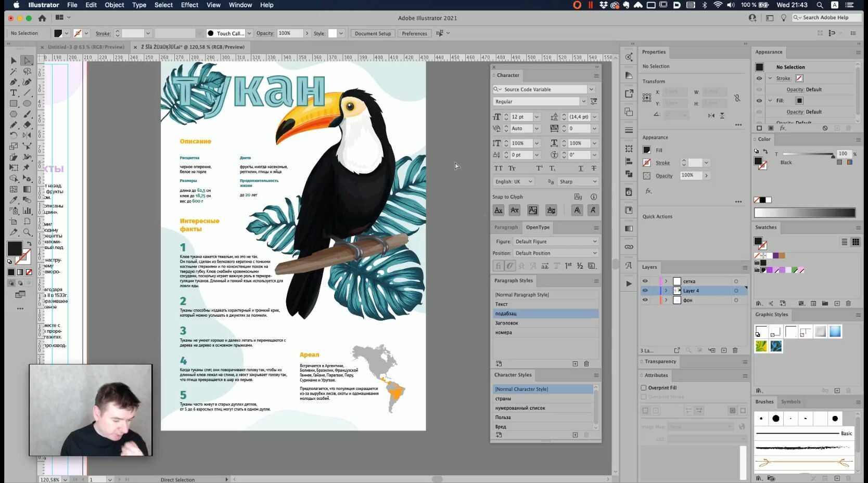Open the Illustrator Home screen icon
This screenshot has height=483, width=868.
42,18
